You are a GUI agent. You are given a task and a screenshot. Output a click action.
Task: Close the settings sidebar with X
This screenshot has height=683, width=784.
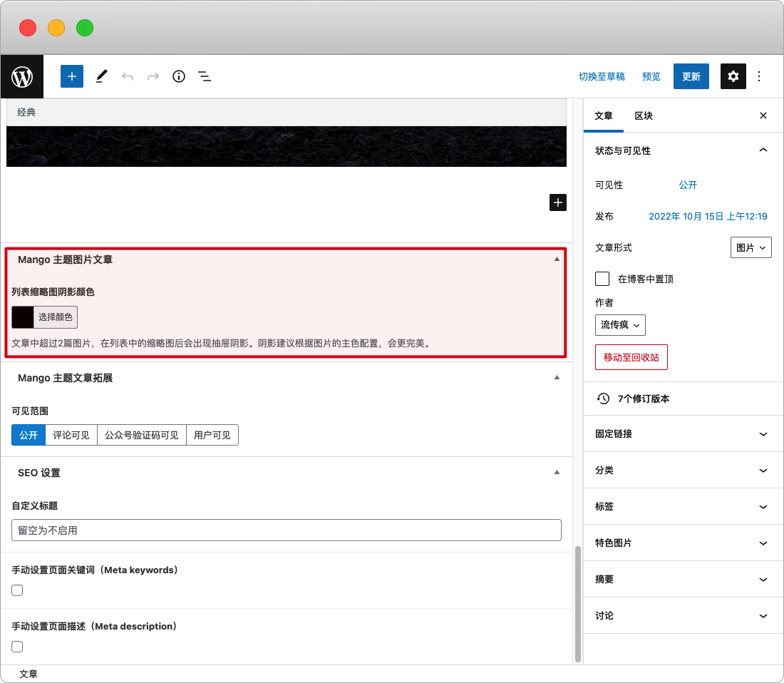(x=763, y=115)
